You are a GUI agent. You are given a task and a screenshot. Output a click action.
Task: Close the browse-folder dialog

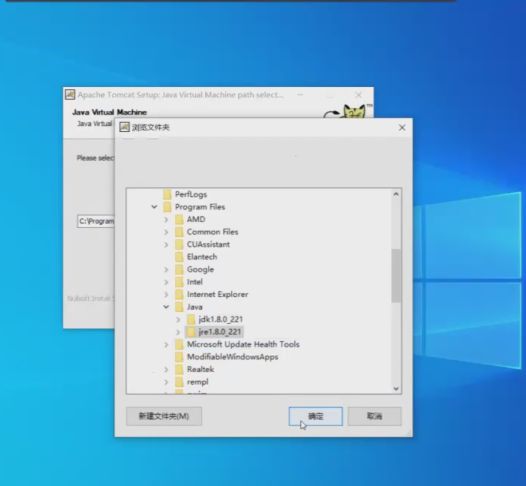pyautogui.click(x=402, y=127)
